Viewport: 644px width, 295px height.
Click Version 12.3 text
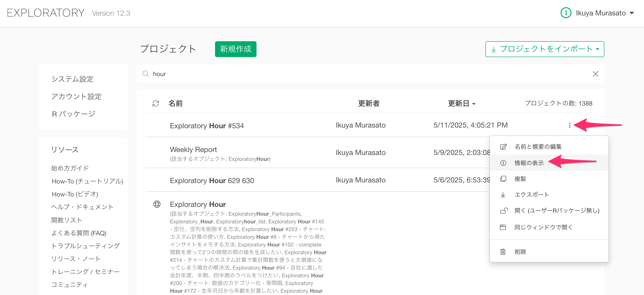pyautogui.click(x=111, y=13)
